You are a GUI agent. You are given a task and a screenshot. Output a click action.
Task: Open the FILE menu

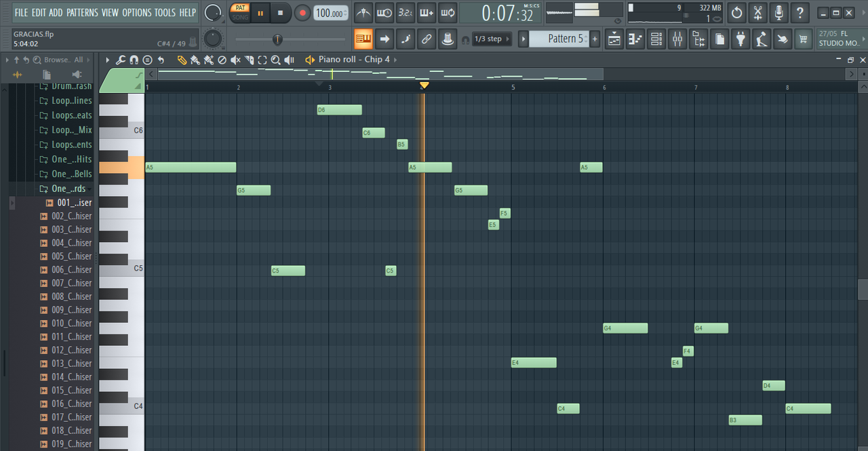coord(21,12)
